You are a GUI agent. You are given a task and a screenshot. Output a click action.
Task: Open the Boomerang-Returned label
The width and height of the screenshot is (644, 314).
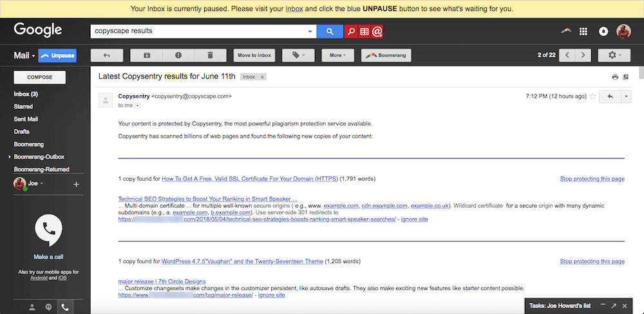coord(41,169)
